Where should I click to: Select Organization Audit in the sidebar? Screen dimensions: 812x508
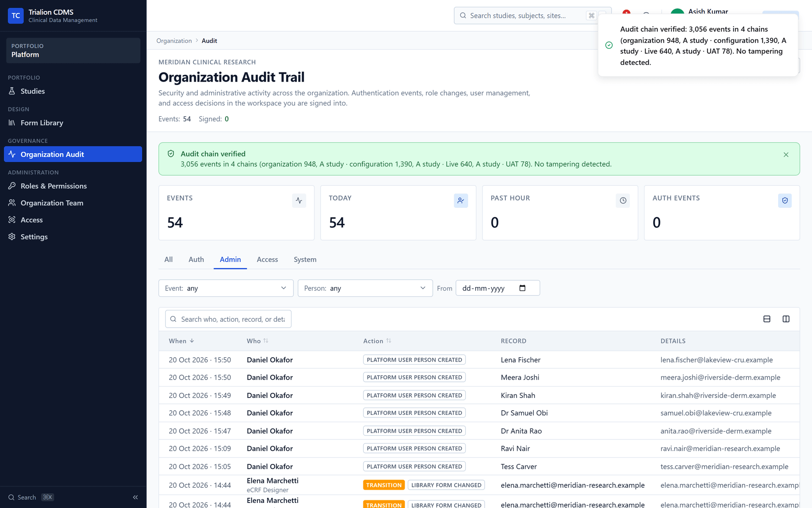(x=73, y=155)
